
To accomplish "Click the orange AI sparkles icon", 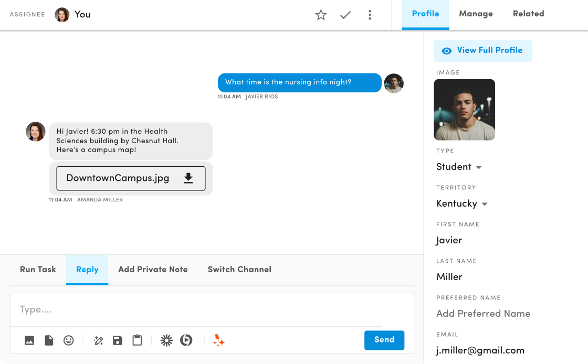I will pyautogui.click(x=219, y=340).
